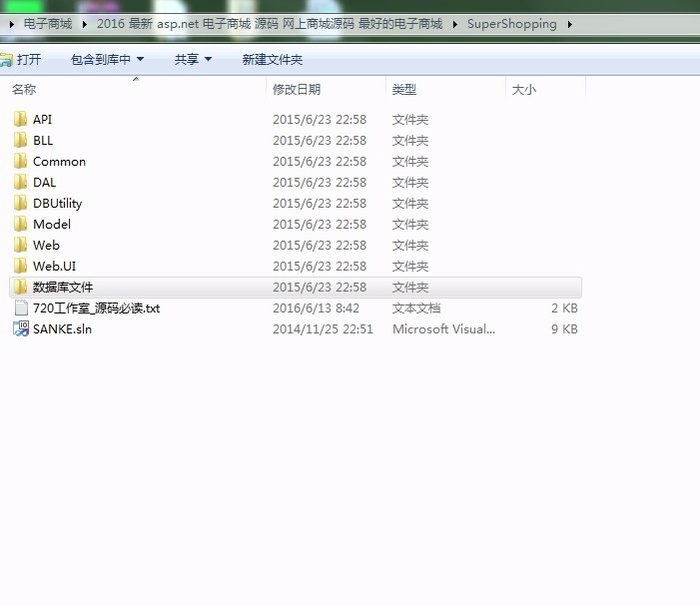Click the 打开 toolbar button label

coord(29,59)
